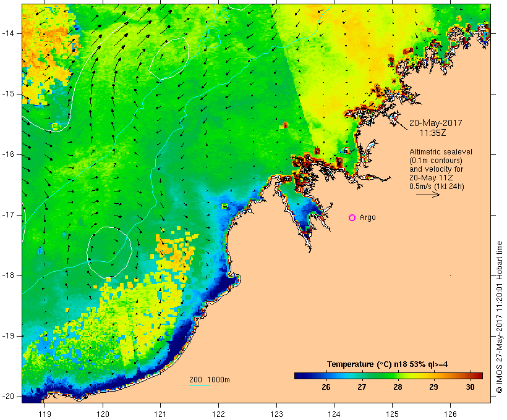This screenshot has height=420, width=507.
Task: Click the longitude axis label '124'
Action: 334,414
